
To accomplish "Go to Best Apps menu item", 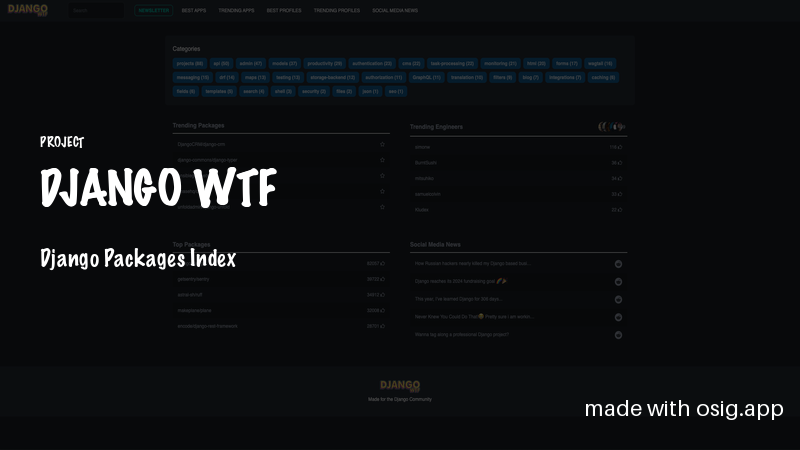I will click(x=194, y=10).
